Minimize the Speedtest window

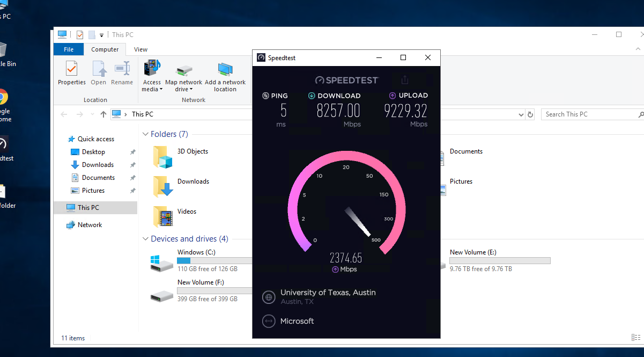tap(379, 57)
